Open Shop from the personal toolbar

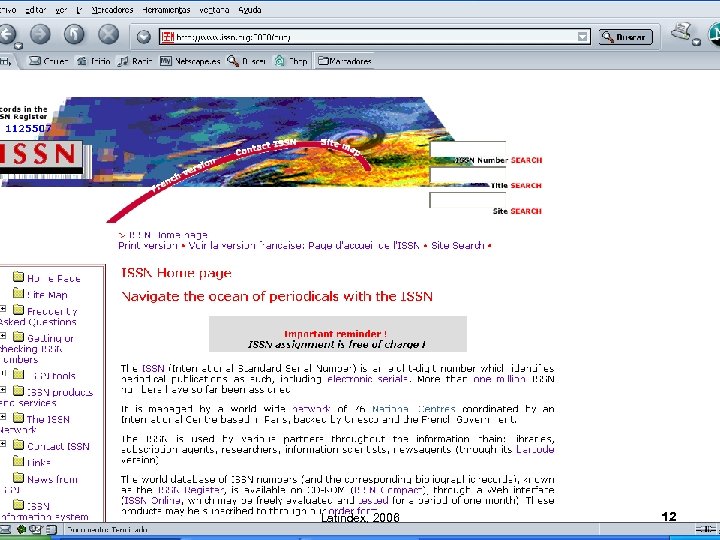[x=291, y=61]
